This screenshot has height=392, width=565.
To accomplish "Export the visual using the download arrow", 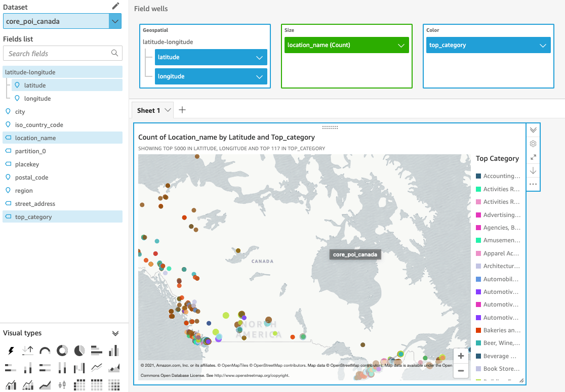I will (x=533, y=170).
